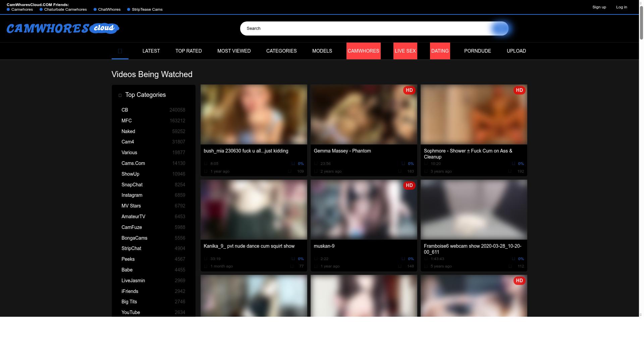The width and height of the screenshot is (644, 362).
Task: Go to the TOP RATED tab
Action: [189, 51]
